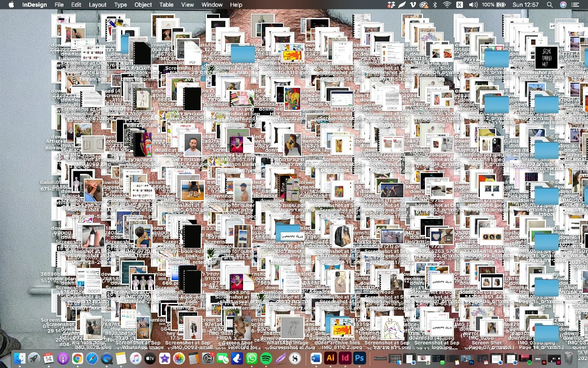Activate Siri from the menu bar
Screen dimensions: 588x368
click(563, 5)
